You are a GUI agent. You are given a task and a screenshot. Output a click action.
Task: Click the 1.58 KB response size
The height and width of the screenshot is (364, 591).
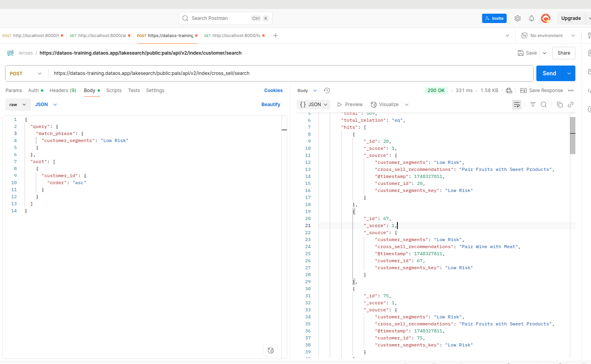tap(490, 91)
